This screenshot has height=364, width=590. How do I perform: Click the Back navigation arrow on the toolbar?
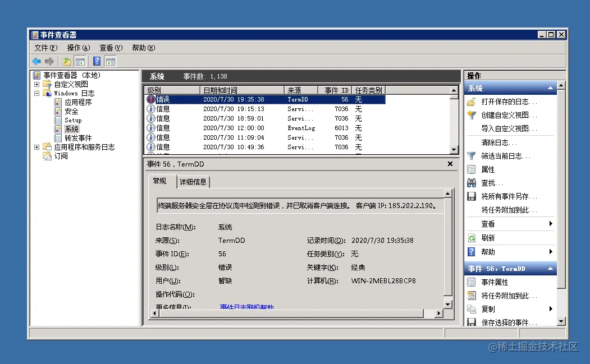[37, 61]
